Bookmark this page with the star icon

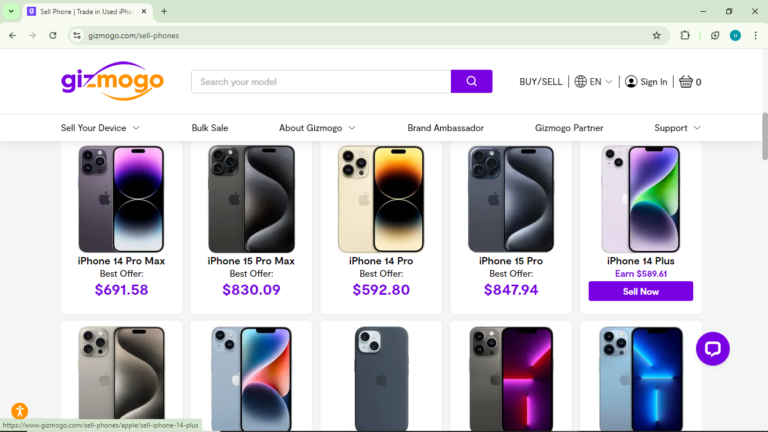pos(656,35)
